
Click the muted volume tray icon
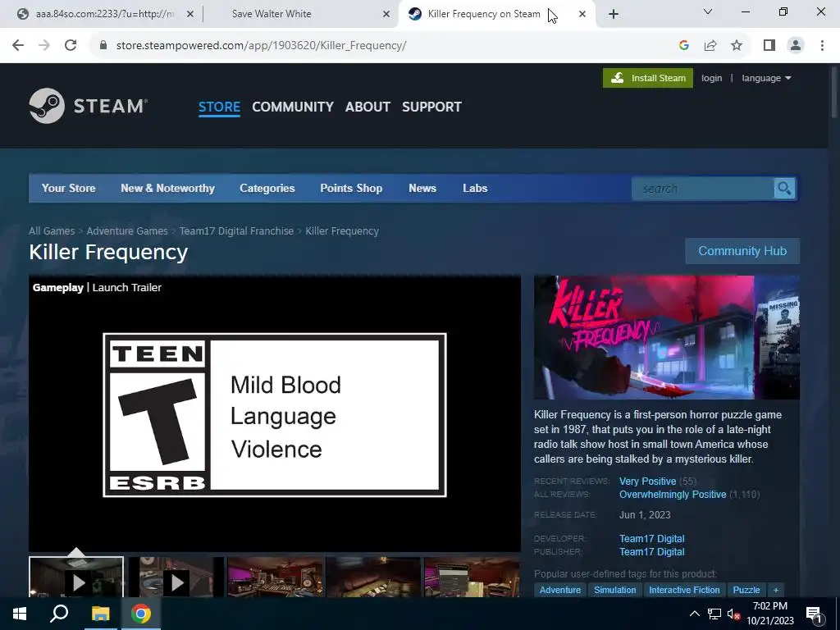click(733, 614)
